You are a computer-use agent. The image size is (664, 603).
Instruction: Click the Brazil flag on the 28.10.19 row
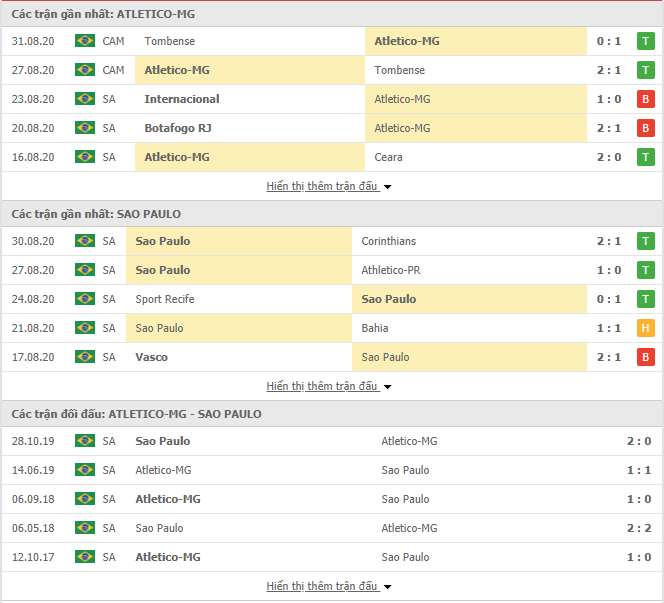[85, 441]
